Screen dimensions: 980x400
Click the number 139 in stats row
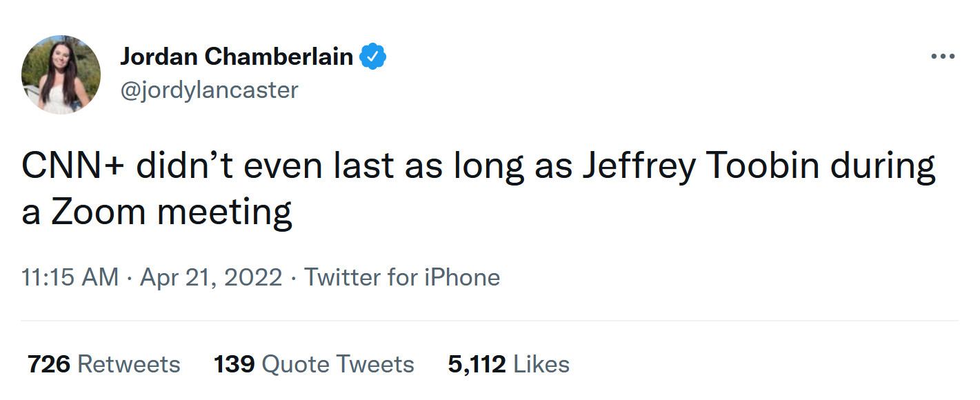pyautogui.click(x=234, y=364)
